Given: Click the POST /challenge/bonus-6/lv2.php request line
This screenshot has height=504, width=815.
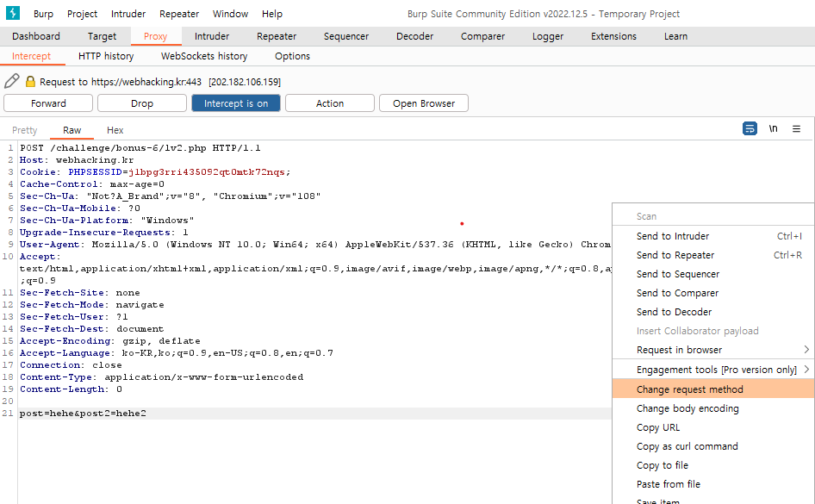Looking at the screenshot, I should (x=140, y=148).
